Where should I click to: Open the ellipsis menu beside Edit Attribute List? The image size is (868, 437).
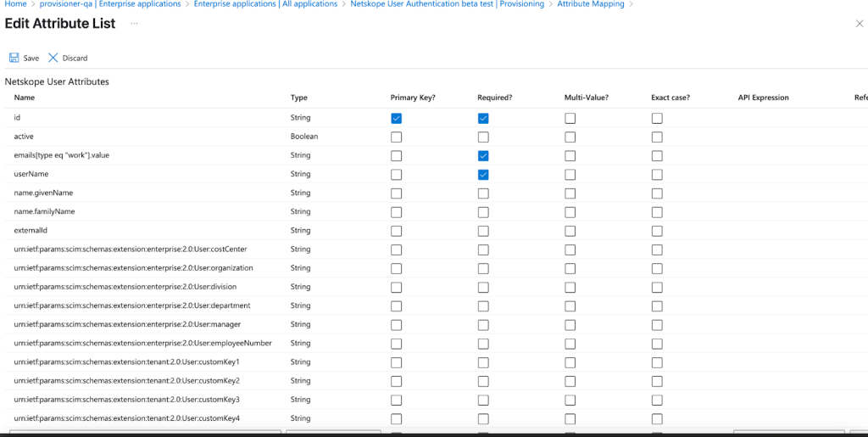point(134,23)
